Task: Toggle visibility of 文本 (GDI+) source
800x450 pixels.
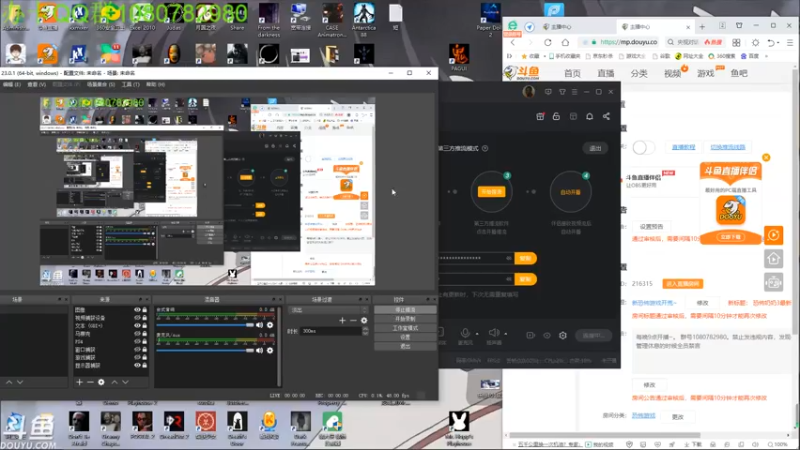Action: coord(137,326)
